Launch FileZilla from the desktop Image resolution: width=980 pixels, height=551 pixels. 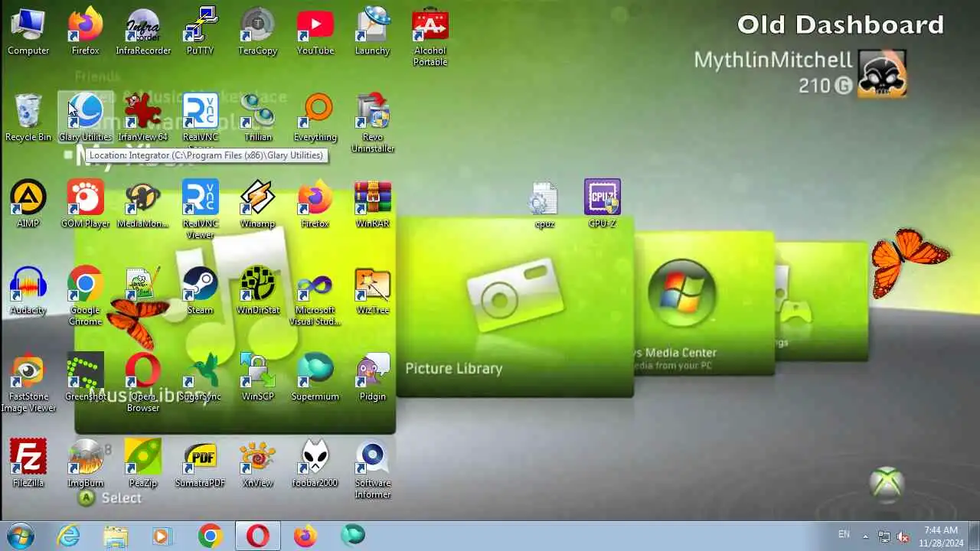pyautogui.click(x=28, y=465)
